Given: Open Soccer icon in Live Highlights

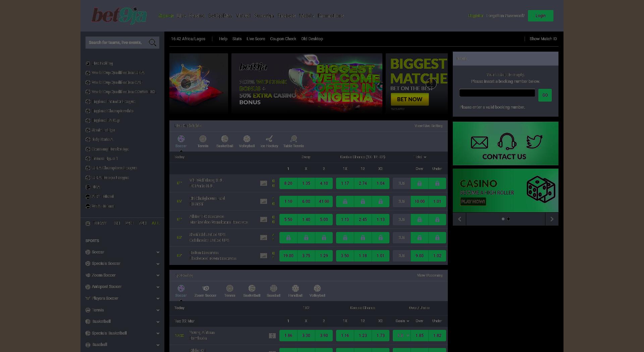Looking at the screenshot, I should pos(181,139).
